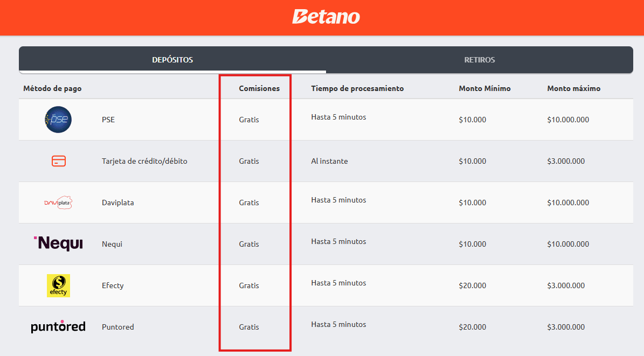Click the Puntored method name

[118, 327]
